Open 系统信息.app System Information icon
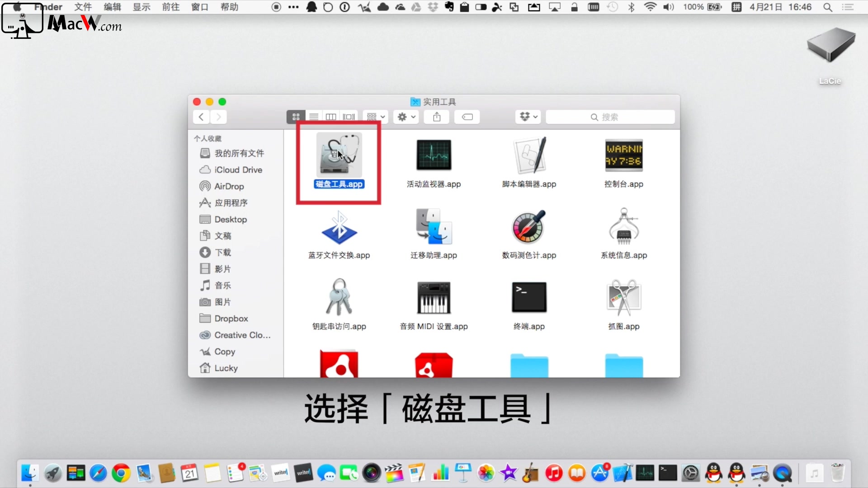Image resolution: width=868 pixels, height=488 pixels. (624, 227)
